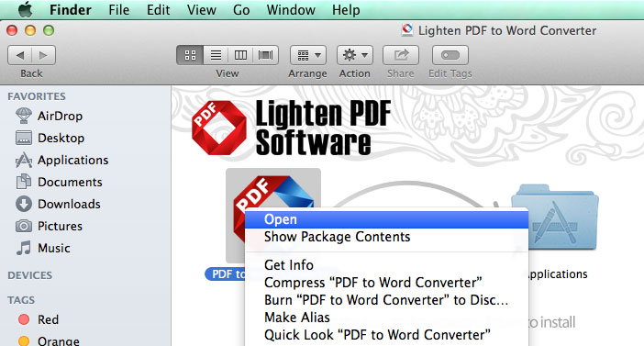The image size is (644, 346).
Task: Open the View menu in menu bar
Action: coord(201,9)
